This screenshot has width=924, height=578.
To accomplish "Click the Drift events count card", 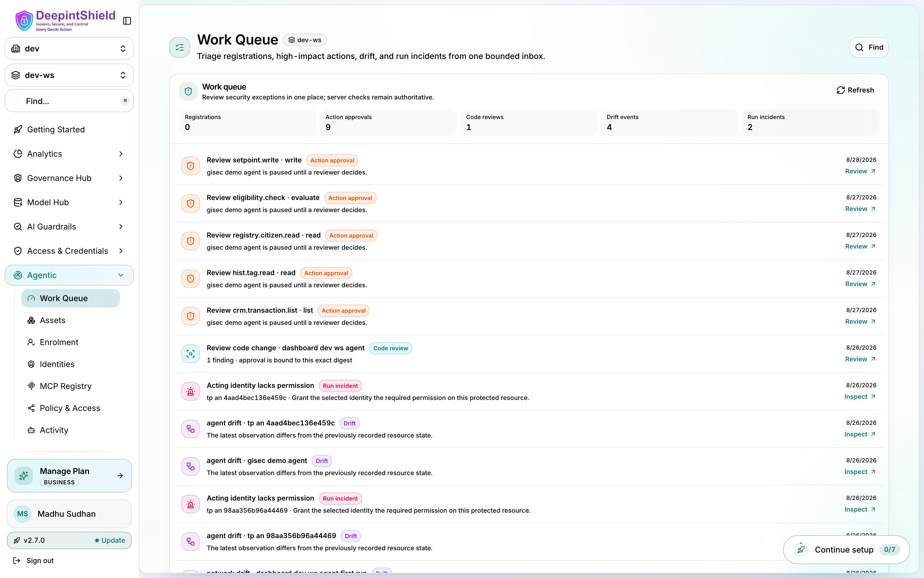I will [670, 123].
